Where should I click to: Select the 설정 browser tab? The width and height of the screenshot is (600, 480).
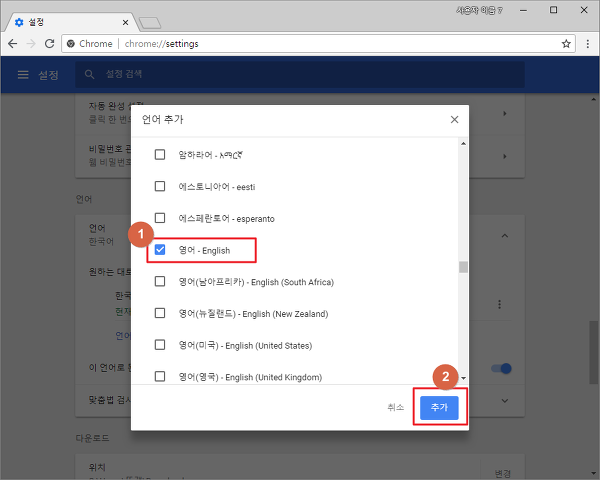click(x=71, y=23)
